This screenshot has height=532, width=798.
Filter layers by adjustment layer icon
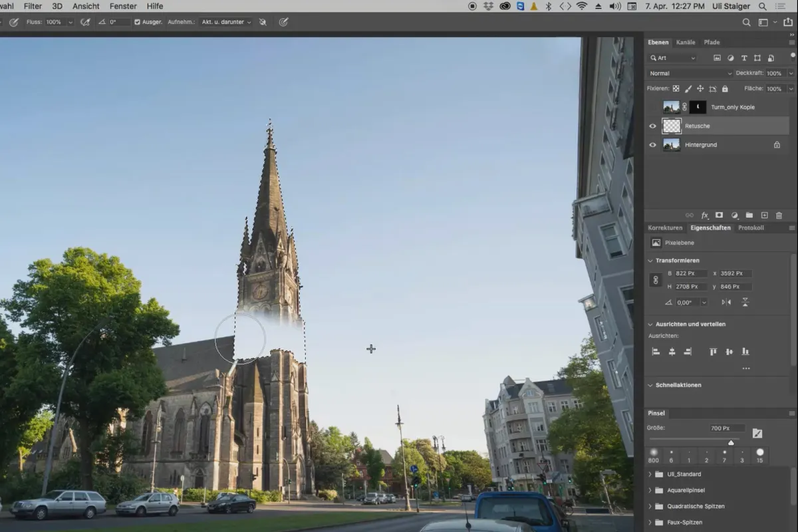pyautogui.click(x=731, y=58)
